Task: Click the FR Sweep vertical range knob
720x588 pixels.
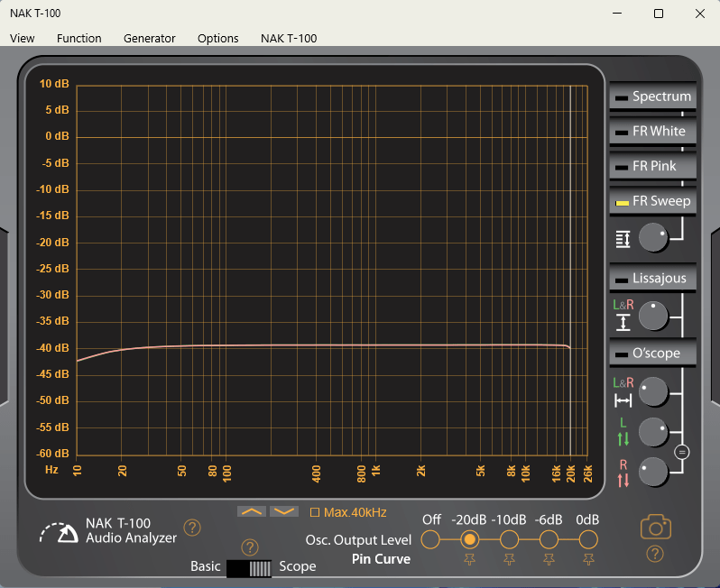Action: point(653,238)
